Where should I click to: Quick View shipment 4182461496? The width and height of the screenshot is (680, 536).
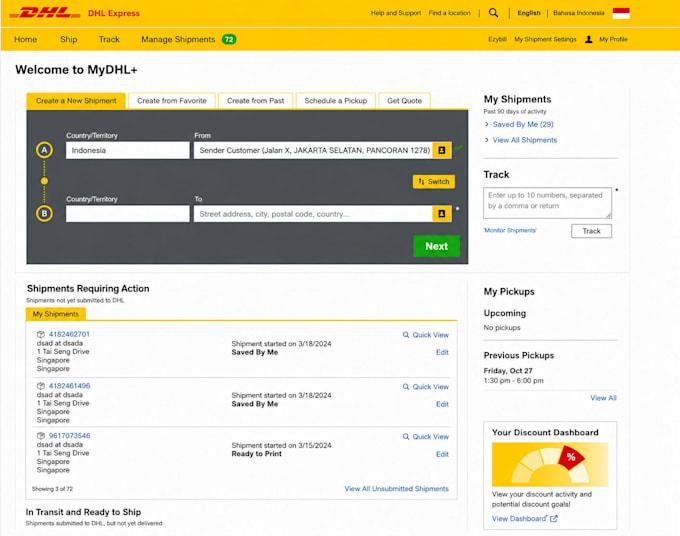[x=425, y=387]
